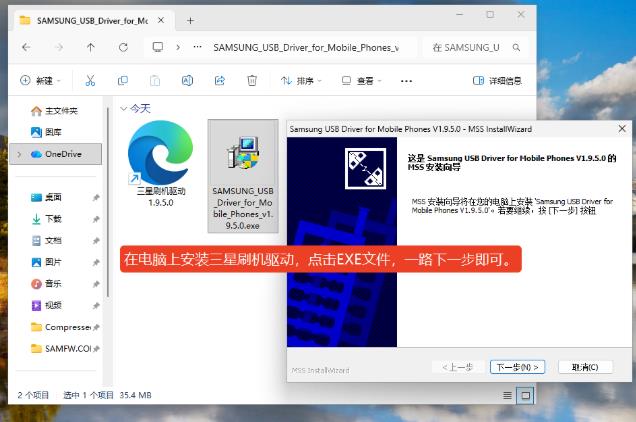Click the Delete trash can icon
This screenshot has width=636, height=422.
(x=252, y=81)
